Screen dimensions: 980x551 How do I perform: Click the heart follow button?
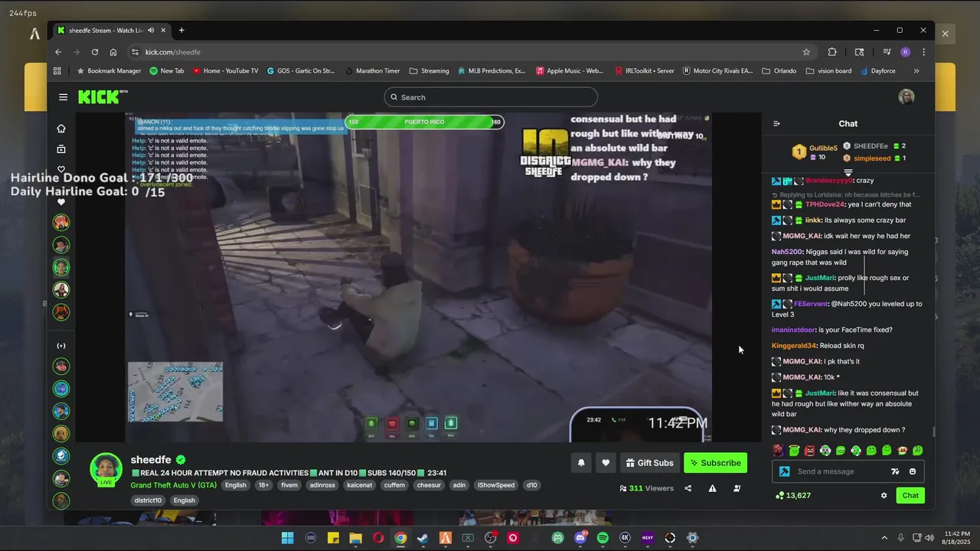point(606,462)
